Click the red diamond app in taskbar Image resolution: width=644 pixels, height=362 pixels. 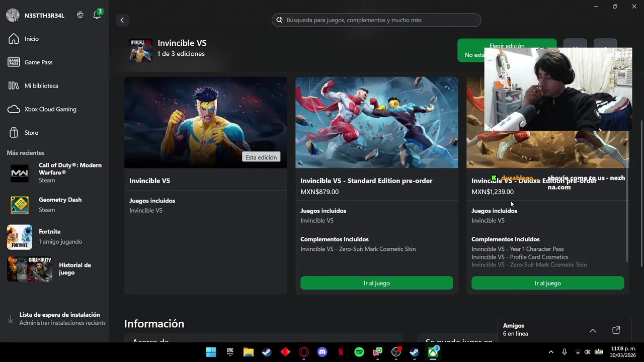(x=285, y=352)
